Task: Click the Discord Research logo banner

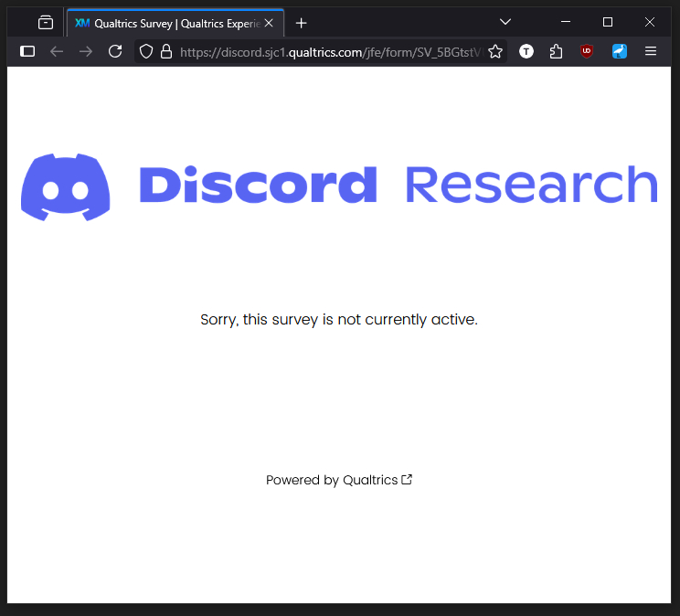Action: (339, 186)
